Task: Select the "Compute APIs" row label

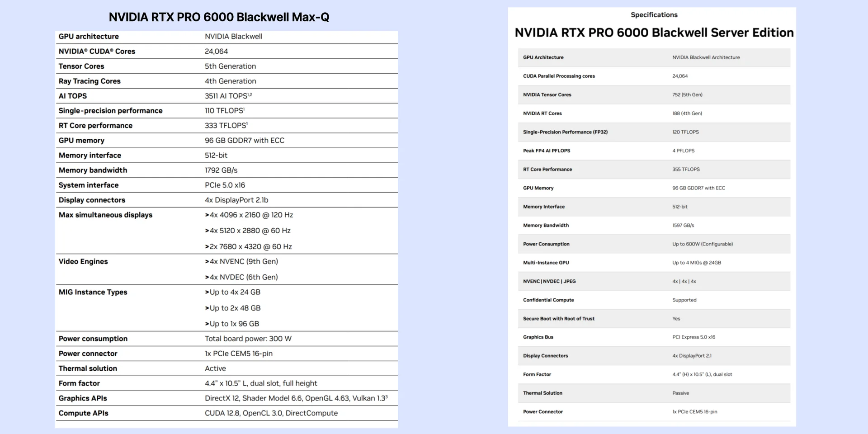Action: (84, 413)
